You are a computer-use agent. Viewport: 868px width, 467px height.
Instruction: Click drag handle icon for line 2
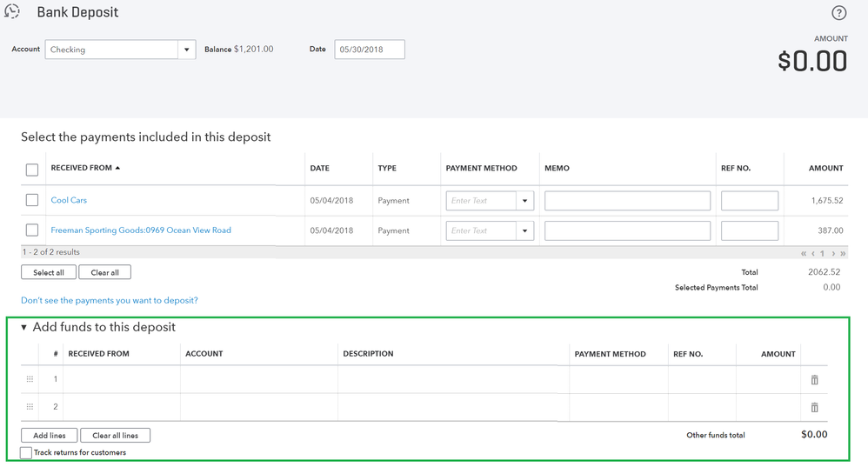(x=30, y=407)
